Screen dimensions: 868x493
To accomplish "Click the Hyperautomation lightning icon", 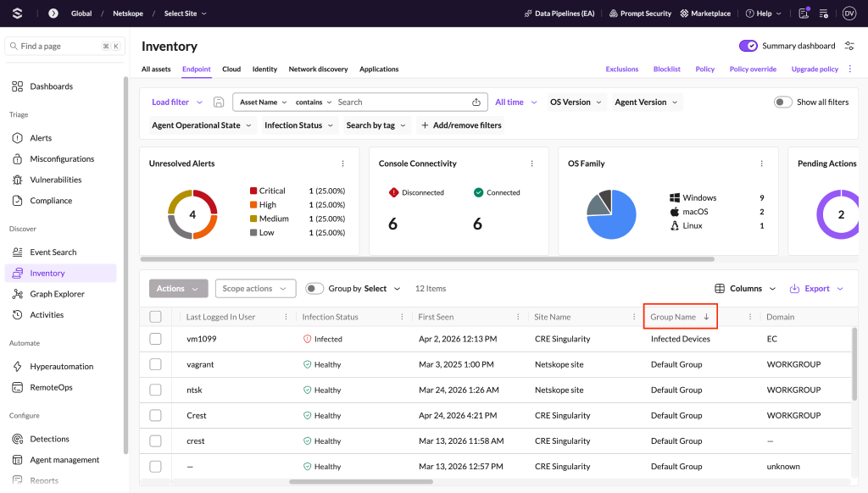I will [x=18, y=366].
